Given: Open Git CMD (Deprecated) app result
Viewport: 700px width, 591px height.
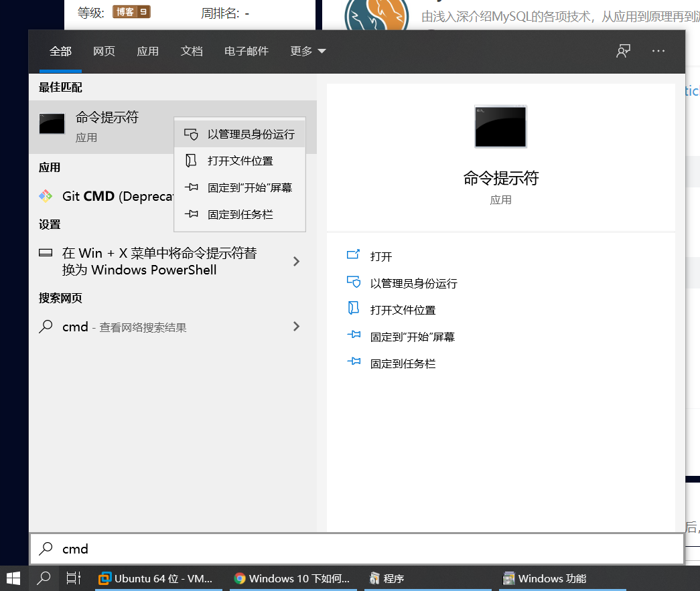Looking at the screenshot, I should pyautogui.click(x=101, y=196).
